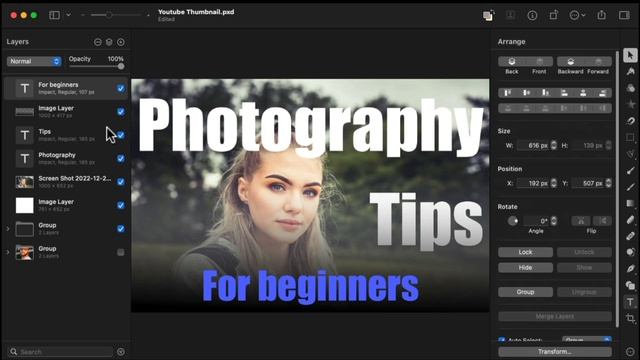Click the Lock button
Screen dimensions: 640x360
[x=525, y=252]
